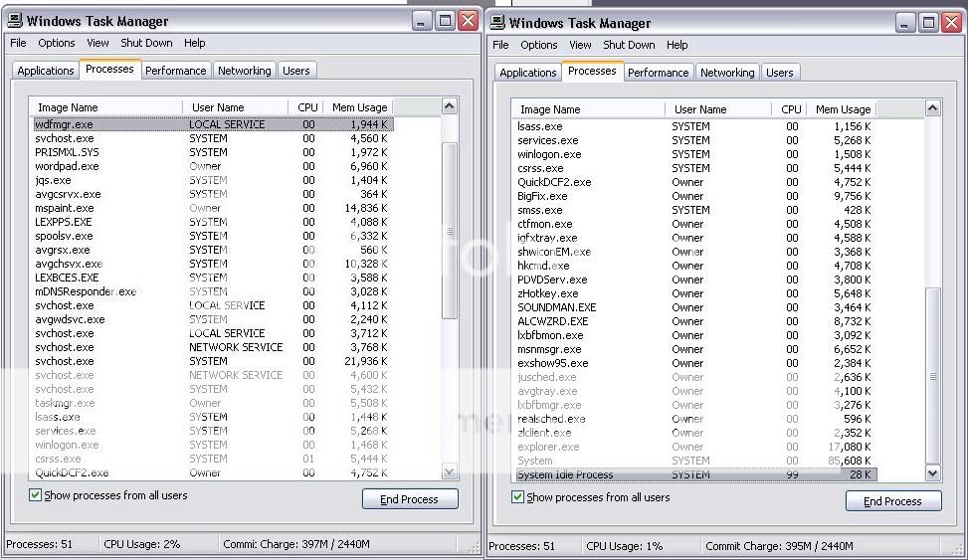Select zHotkey.exe process row
This screenshot has width=968, height=560.
coord(695,293)
